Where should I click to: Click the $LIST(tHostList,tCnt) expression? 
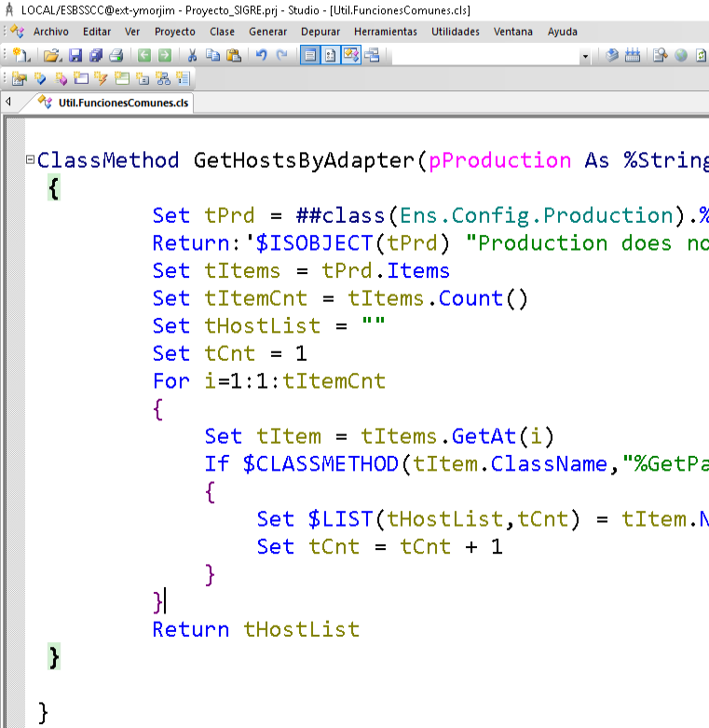pos(444,519)
